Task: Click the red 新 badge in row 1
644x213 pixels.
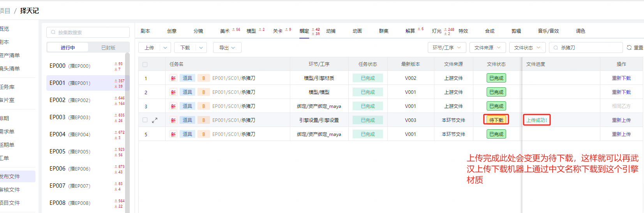Action: [x=173, y=78]
